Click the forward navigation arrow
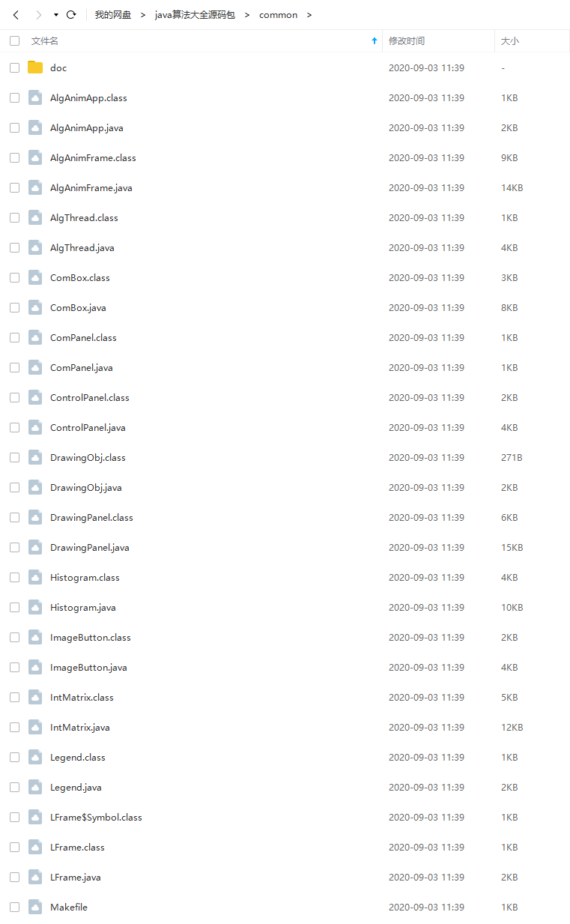This screenshot has height=924, width=570. (39, 15)
